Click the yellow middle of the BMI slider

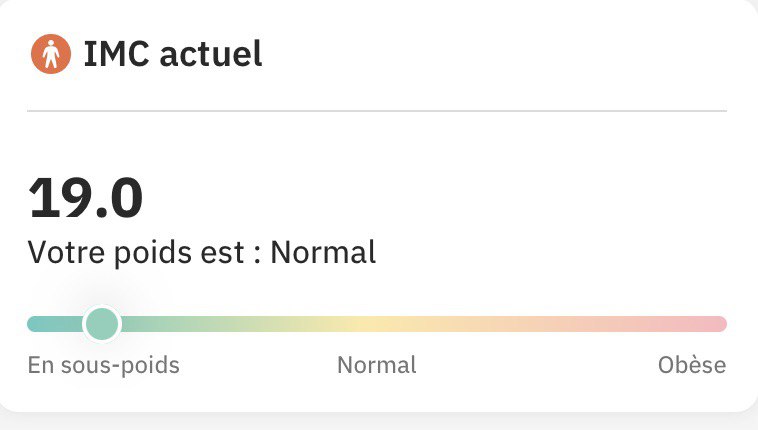click(x=358, y=324)
